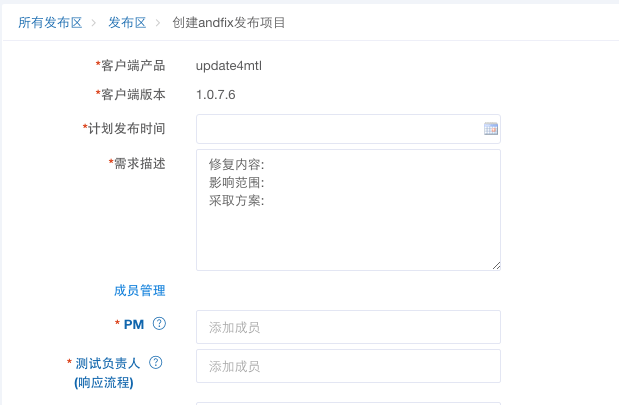Focus the PM 添加成员 field
Screen dimensions: 619x405
click(x=348, y=327)
